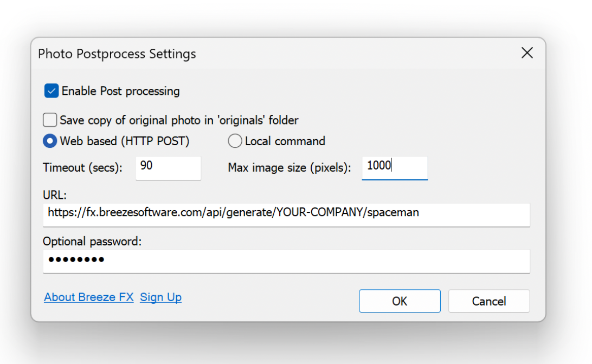
Task: Open the About Breeze FX link
Action: click(89, 297)
